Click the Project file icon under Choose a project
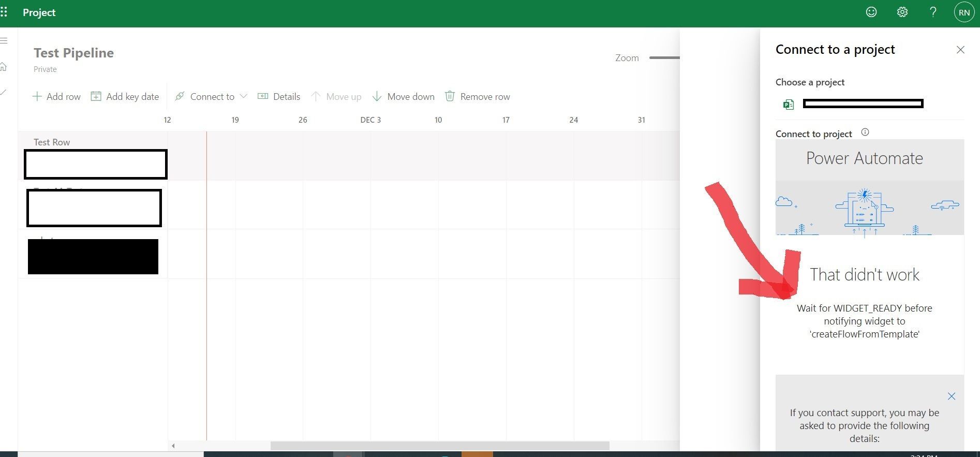The height and width of the screenshot is (457, 980). pos(789,105)
